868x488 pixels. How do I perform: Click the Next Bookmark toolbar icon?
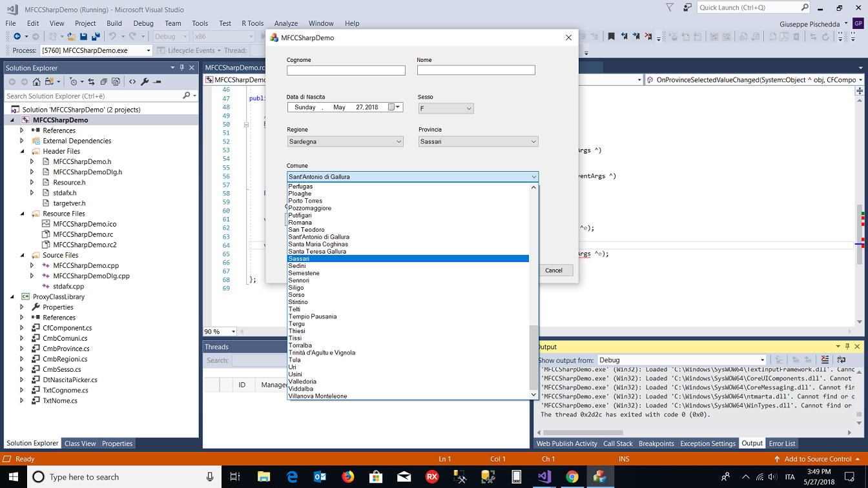coord(636,37)
